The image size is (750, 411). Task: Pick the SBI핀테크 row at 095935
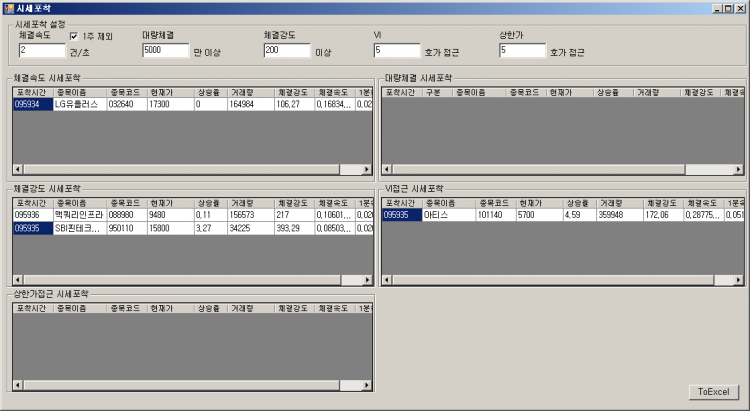coord(80,228)
